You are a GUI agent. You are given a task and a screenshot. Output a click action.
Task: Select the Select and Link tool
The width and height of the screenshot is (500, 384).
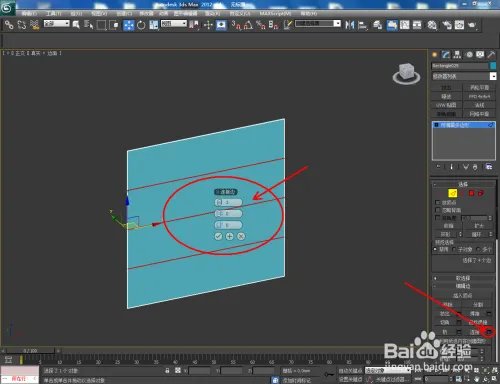[x=9, y=25]
